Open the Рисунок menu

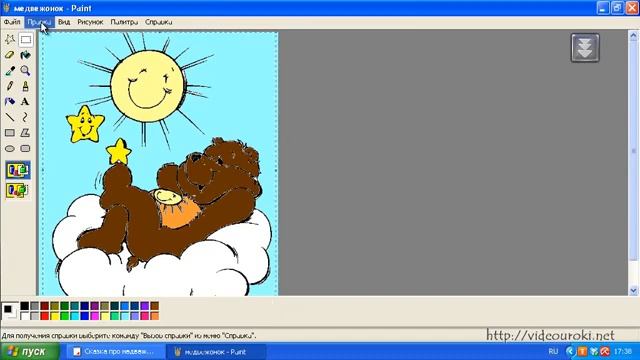(x=91, y=22)
